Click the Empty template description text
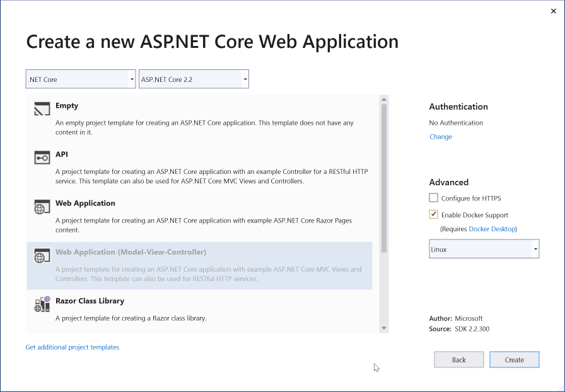The height and width of the screenshot is (392, 565). pyautogui.click(x=204, y=127)
